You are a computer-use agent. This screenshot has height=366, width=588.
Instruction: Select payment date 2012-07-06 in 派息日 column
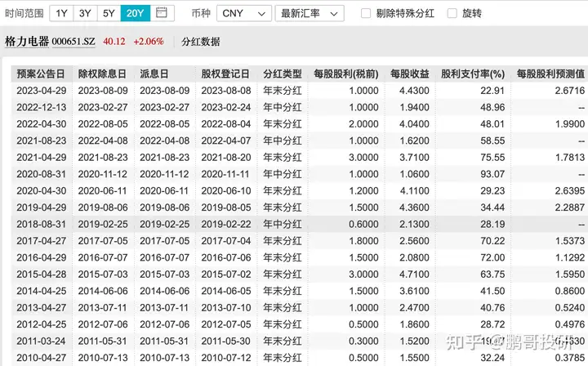(x=165, y=324)
